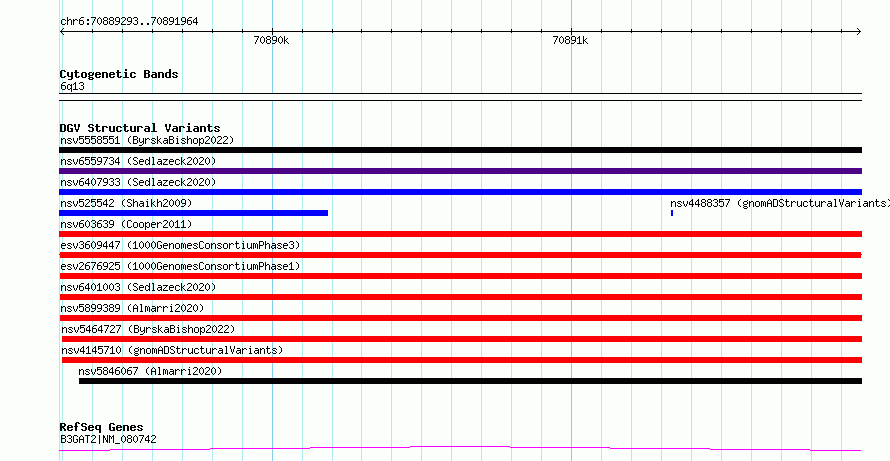
Task: Open variant nsv4488357 (gnomADStructuralVariants) label
Action: 780,203
